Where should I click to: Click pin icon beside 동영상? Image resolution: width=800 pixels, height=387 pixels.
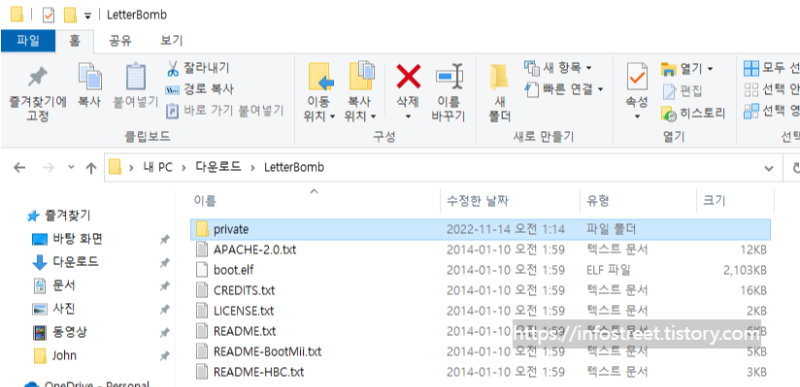click(x=164, y=333)
